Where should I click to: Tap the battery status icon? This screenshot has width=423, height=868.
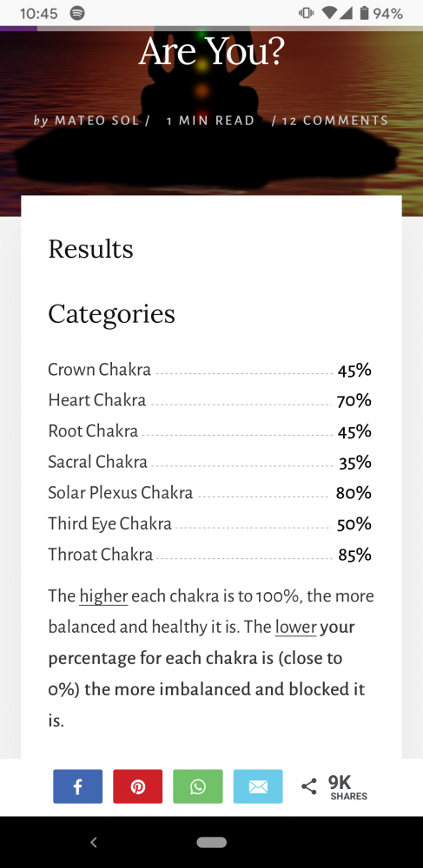(364, 13)
